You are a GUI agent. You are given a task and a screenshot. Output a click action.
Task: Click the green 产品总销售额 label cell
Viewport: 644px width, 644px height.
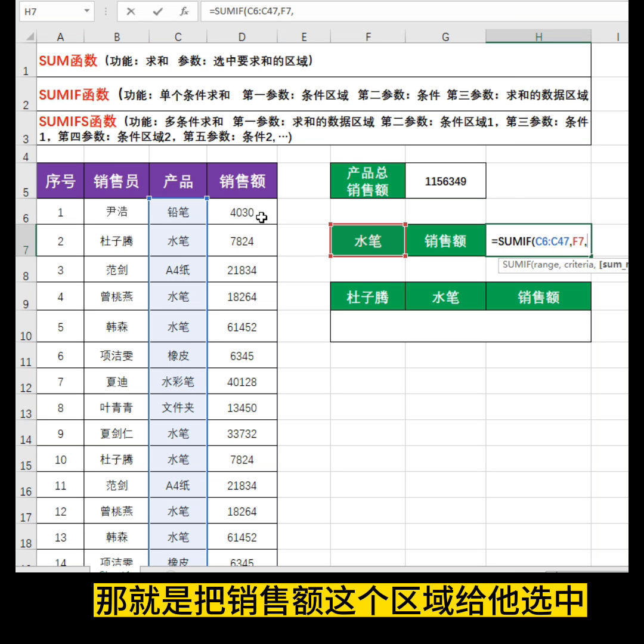pos(368,181)
